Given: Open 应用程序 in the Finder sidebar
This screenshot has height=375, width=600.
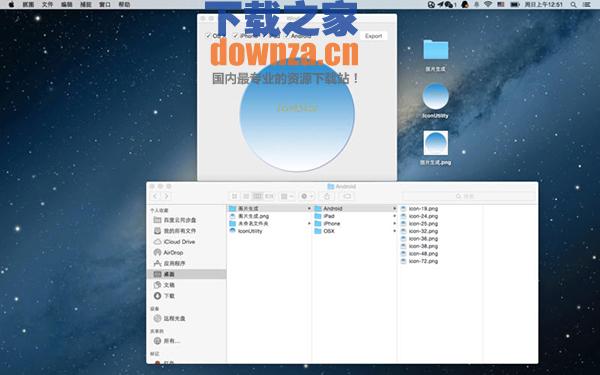Looking at the screenshot, I should [187, 263].
